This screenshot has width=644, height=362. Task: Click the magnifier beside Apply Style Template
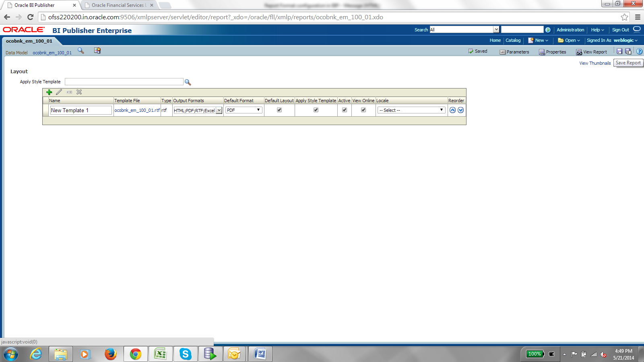188,82
